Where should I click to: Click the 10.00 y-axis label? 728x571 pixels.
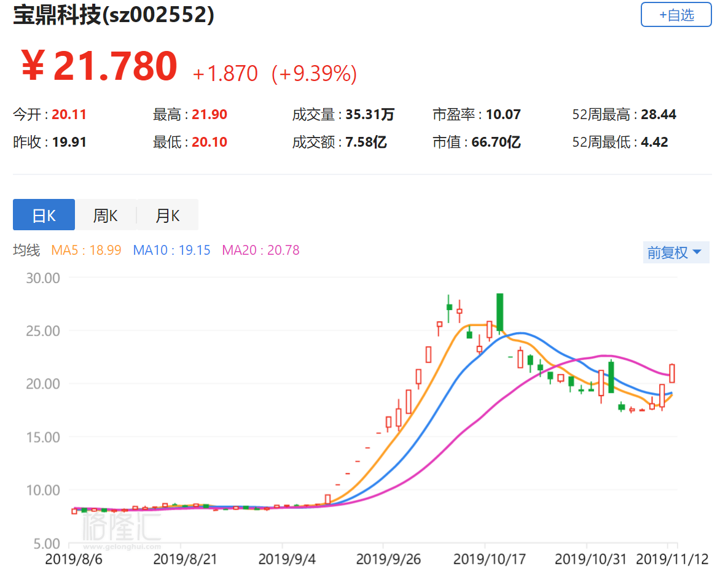[x=43, y=491]
